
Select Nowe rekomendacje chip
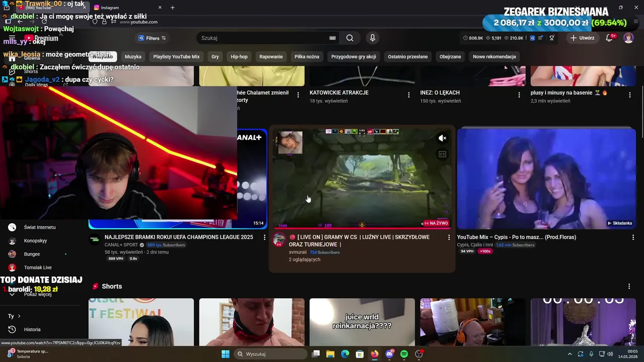(x=495, y=57)
